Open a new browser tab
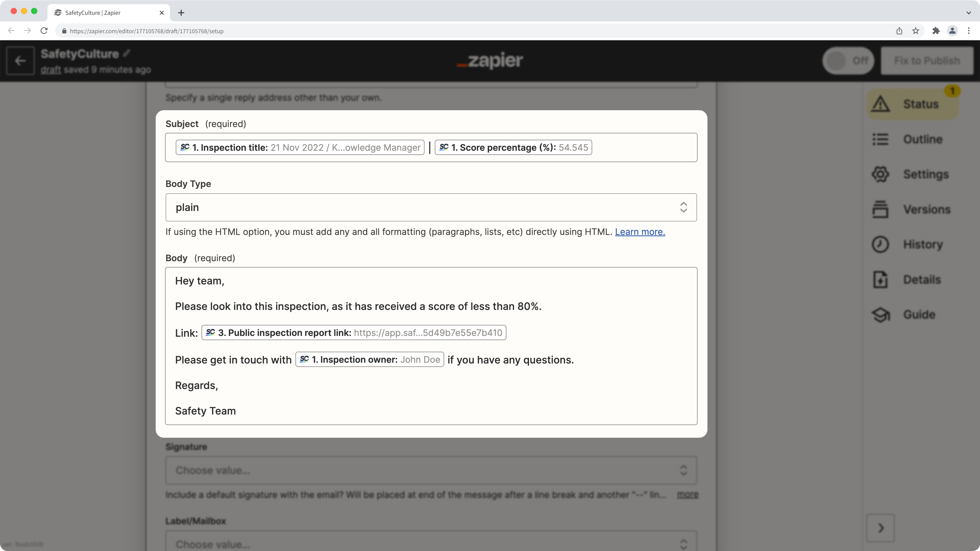Image resolution: width=980 pixels, height=551 pixels. (181, 12)
